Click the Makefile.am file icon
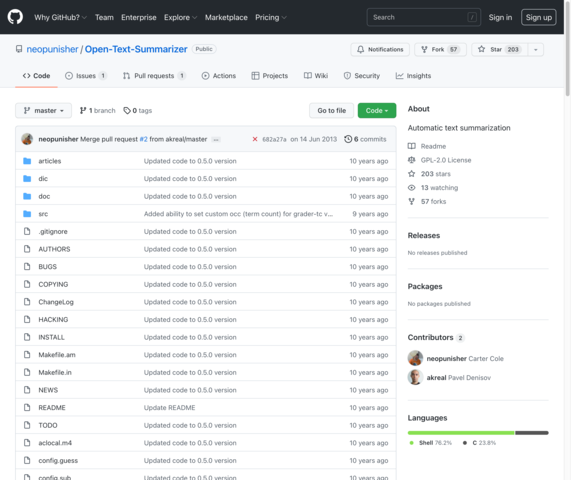The width and height of the screenshot is (571, 480). pyautogui.click(x=27, y=355)
